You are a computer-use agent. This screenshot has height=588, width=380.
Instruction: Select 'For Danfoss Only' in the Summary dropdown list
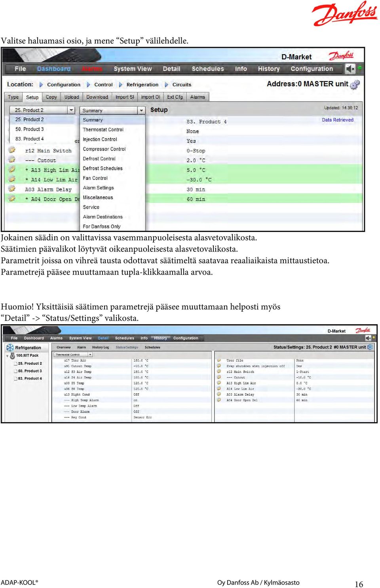click(x=102, y=226)
